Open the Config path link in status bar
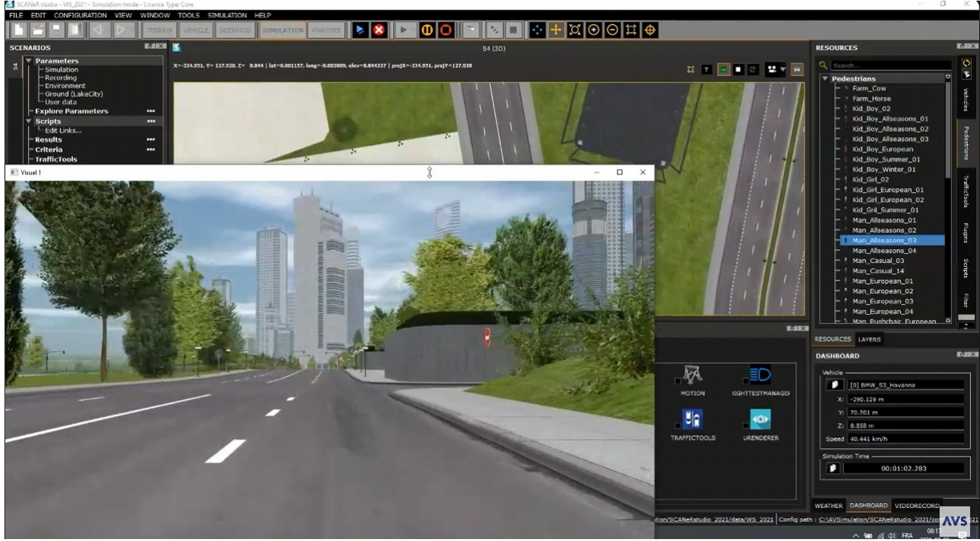980x541 pixels. pos(878,520)
